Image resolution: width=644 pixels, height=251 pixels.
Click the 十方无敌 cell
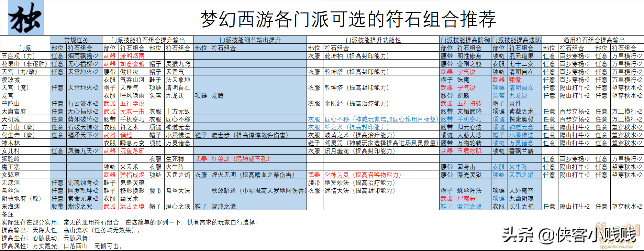(179, 111)
